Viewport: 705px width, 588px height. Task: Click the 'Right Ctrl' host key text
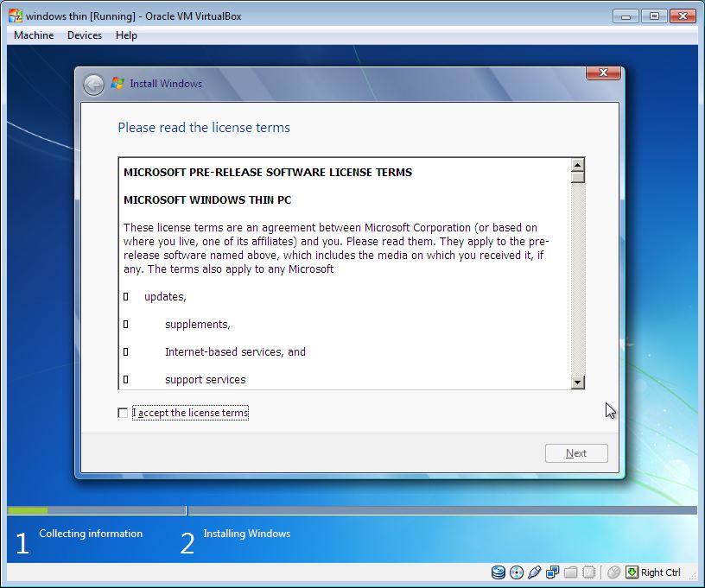click(x=660, y=572)
